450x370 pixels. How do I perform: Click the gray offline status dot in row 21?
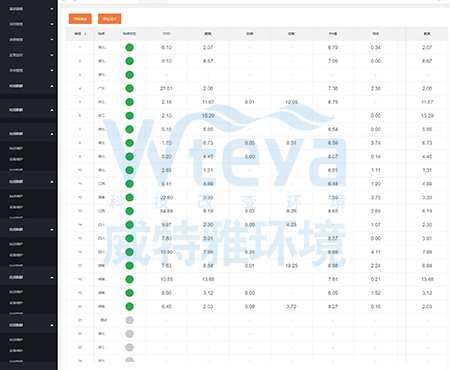coord(129,320)
